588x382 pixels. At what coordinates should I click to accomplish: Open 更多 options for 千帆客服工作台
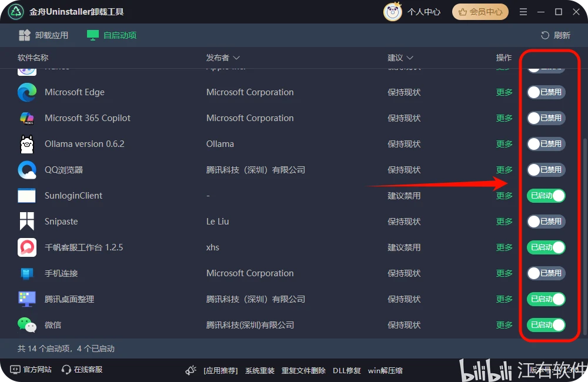505,247
